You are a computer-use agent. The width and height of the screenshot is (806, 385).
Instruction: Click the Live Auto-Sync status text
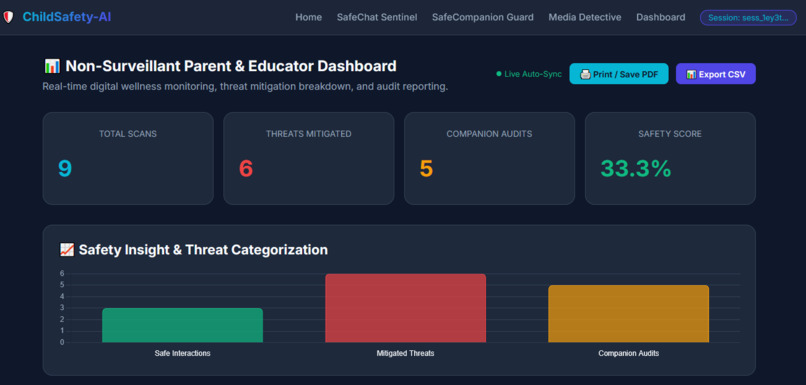coord(533,74)
